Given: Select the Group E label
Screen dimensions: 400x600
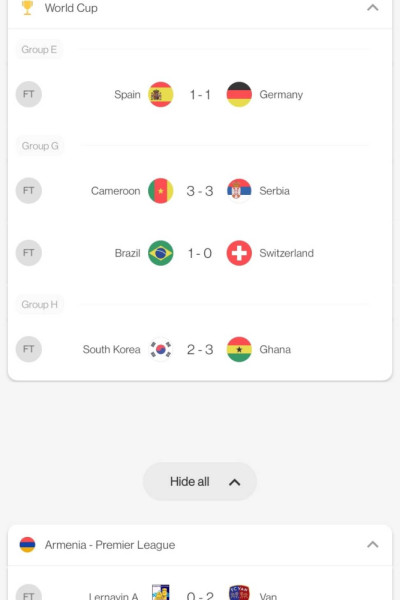Looking at the screenshot, I should (x=39, y=49).
